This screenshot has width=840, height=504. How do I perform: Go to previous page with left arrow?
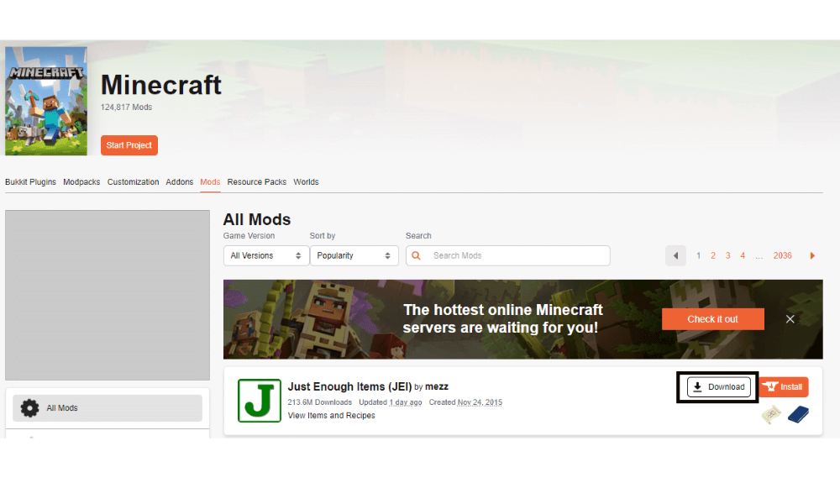(x=675, y=255)
